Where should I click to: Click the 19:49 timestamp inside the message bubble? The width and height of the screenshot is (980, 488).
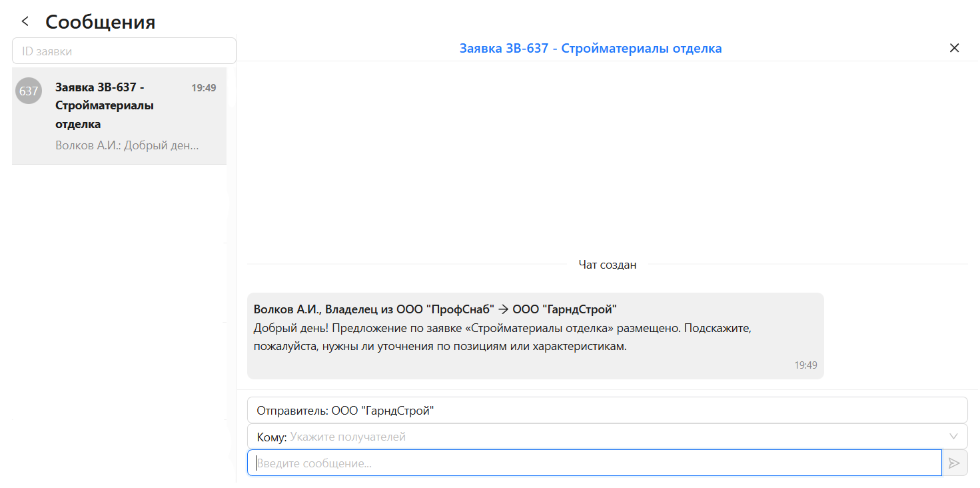[807, 365]
